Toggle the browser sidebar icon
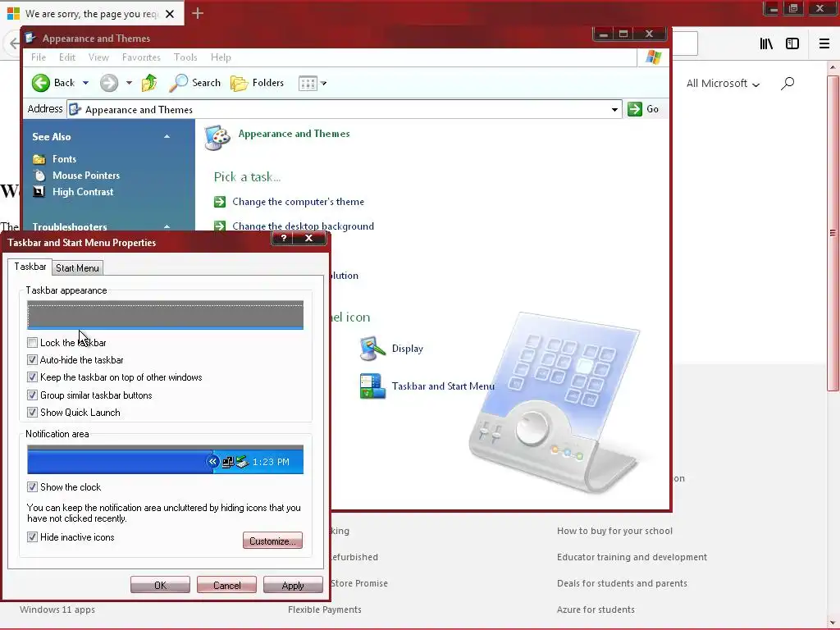The width and height of the screenshot is (840, 630). [792, 44]
